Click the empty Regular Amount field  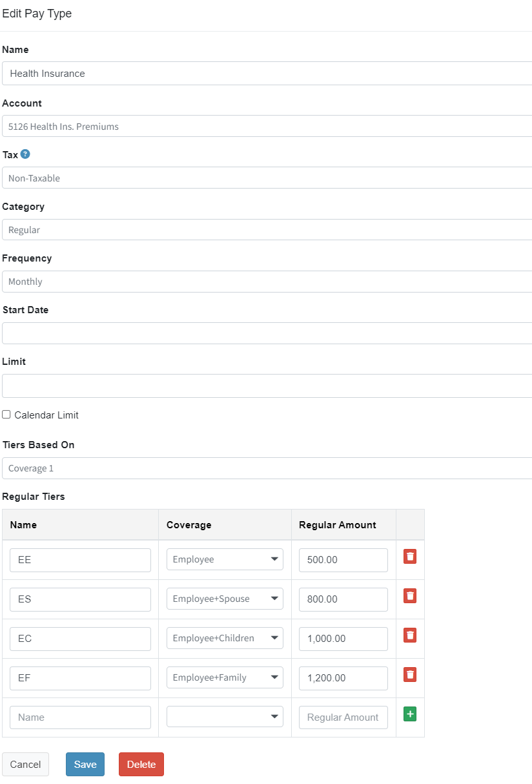[343, 717]
